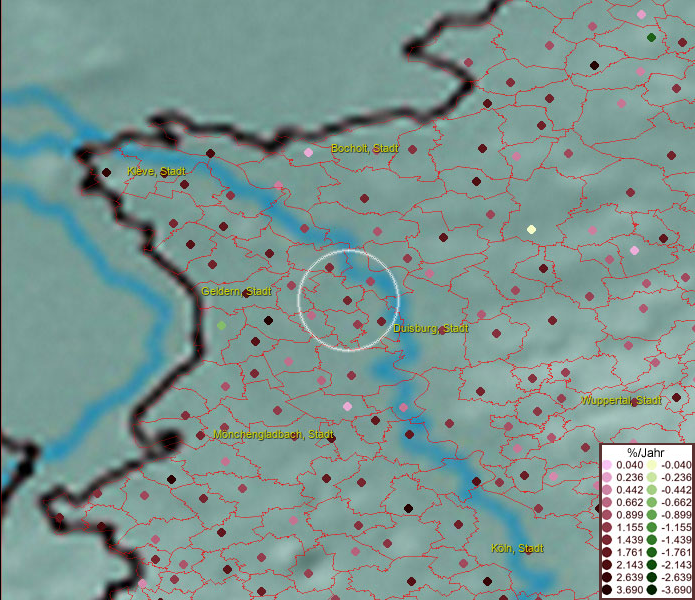This screenshot has width=695, height=600.
Task: Select the 0.899 legend color dot
Action: pos(607,515)
